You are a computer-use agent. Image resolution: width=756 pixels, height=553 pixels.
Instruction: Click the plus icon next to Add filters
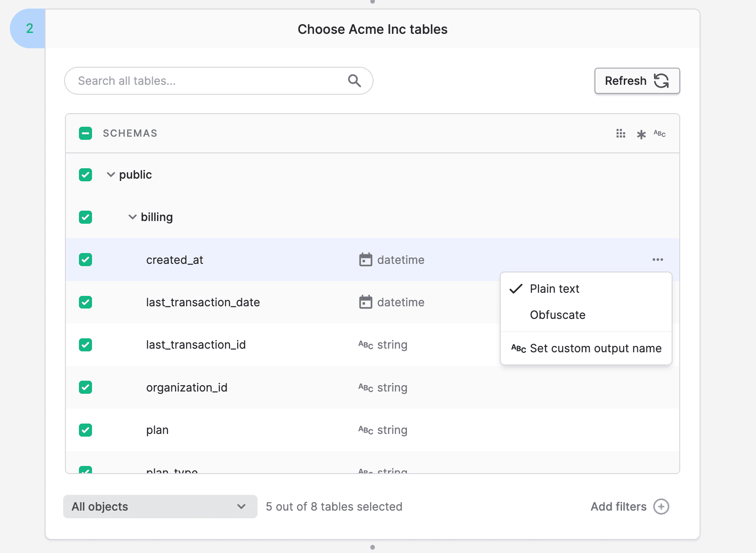[x=661, y=507]
